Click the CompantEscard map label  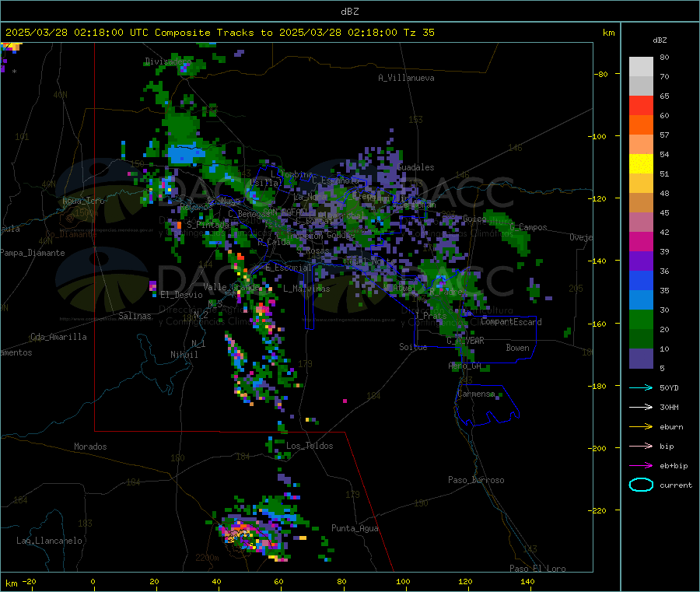511,322
